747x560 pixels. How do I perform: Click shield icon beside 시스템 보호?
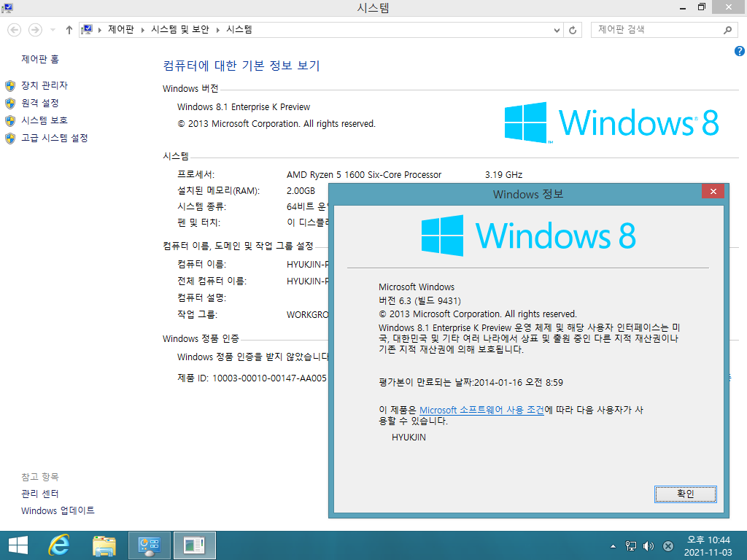tap(10, 120)
